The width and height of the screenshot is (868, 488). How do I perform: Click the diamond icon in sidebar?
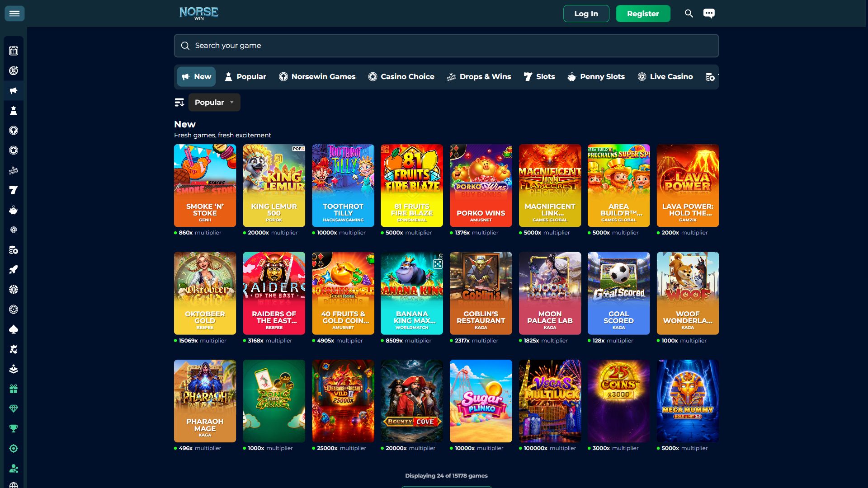[14, 409]
